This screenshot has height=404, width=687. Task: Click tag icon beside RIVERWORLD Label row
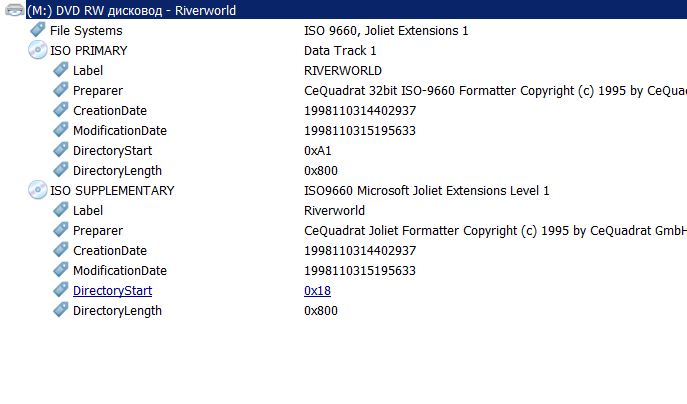(61, 70)
